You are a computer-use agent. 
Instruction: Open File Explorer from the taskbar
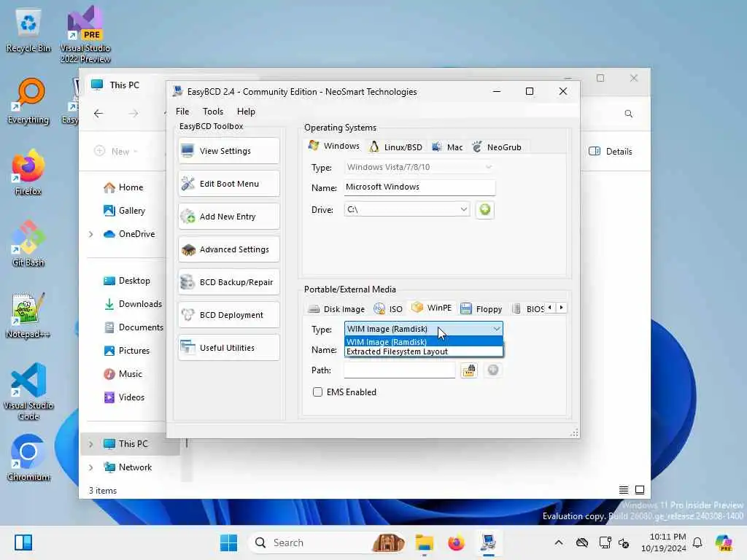[x=424, y=542]
